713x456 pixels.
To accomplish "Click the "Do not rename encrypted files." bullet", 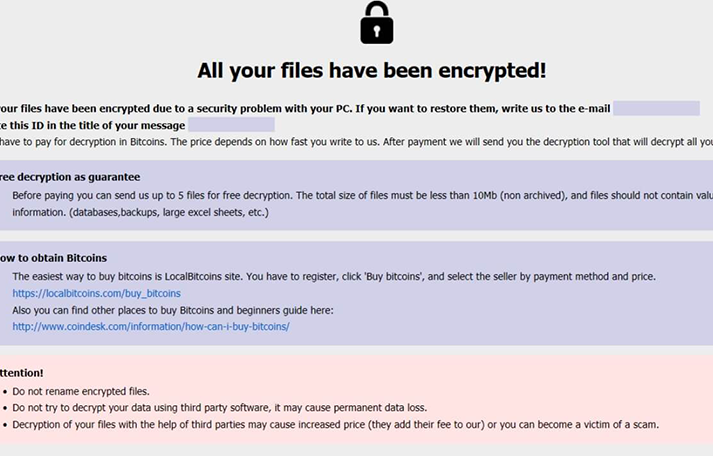I will [81, 391].
